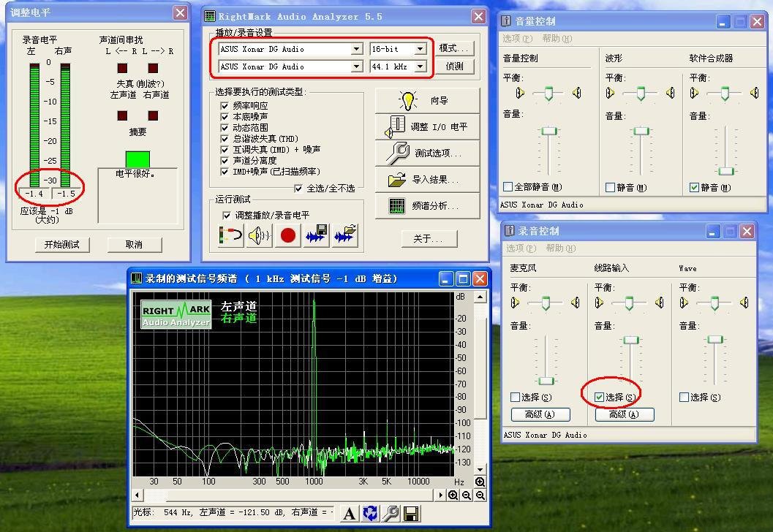Click the 录音控制 window title bar icon
Screen dimensions: 773x532
click(x=509, y=230)
